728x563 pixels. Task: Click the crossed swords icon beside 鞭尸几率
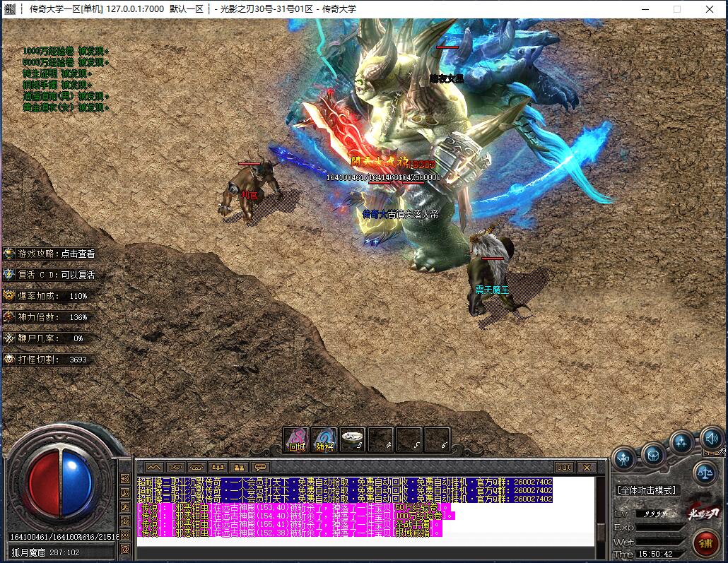9,338
